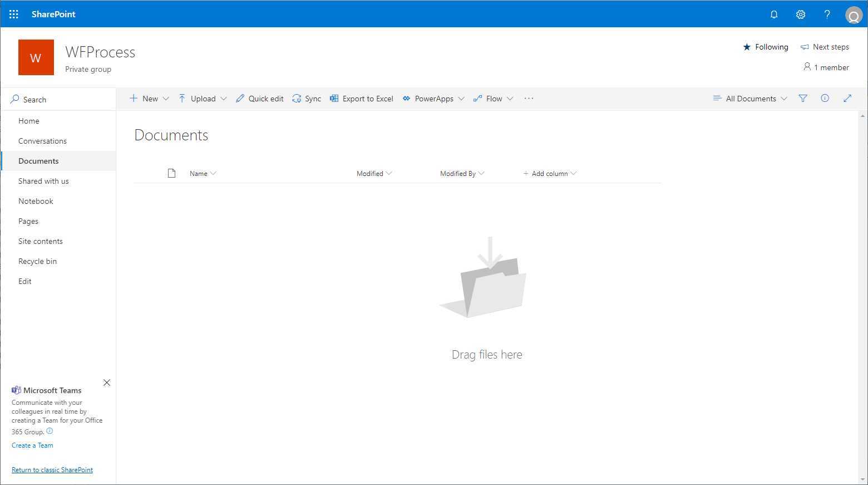Click Edit navigation link
Viewport: 868px width, 485px height.
click(25, 281)
